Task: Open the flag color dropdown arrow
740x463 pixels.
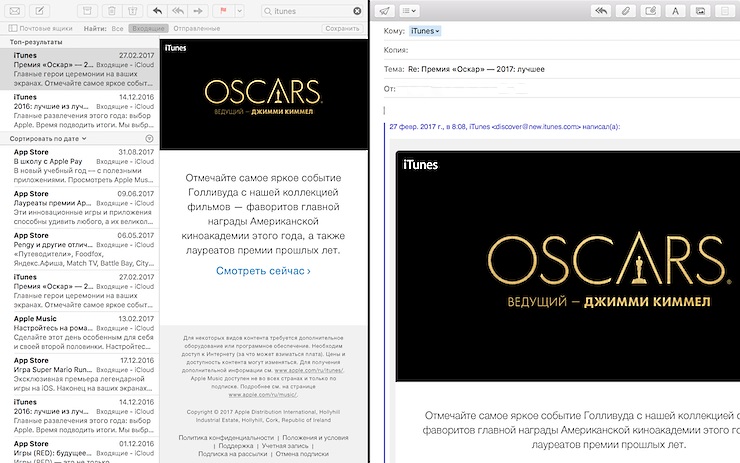Action: tap(239, 10)
